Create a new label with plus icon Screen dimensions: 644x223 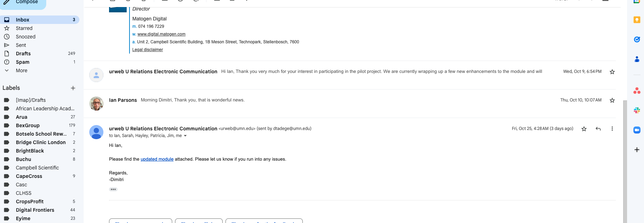point(73,88)
